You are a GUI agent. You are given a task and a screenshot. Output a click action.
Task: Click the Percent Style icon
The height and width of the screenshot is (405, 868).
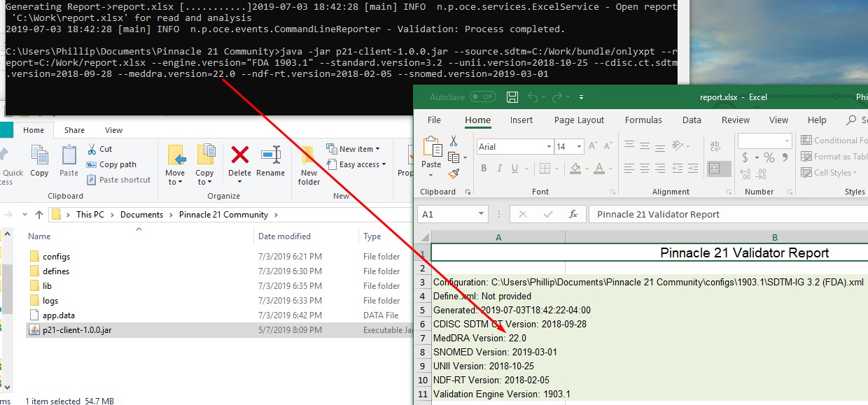point(769,157)
